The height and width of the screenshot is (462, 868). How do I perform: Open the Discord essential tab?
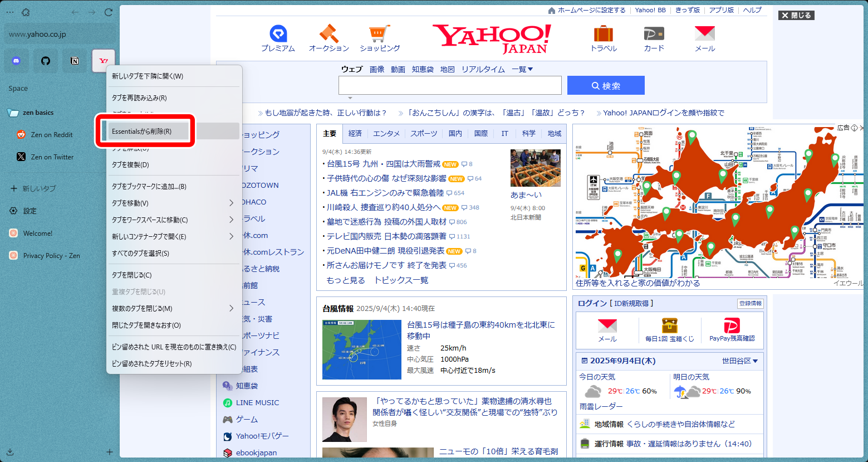(17, 61)
